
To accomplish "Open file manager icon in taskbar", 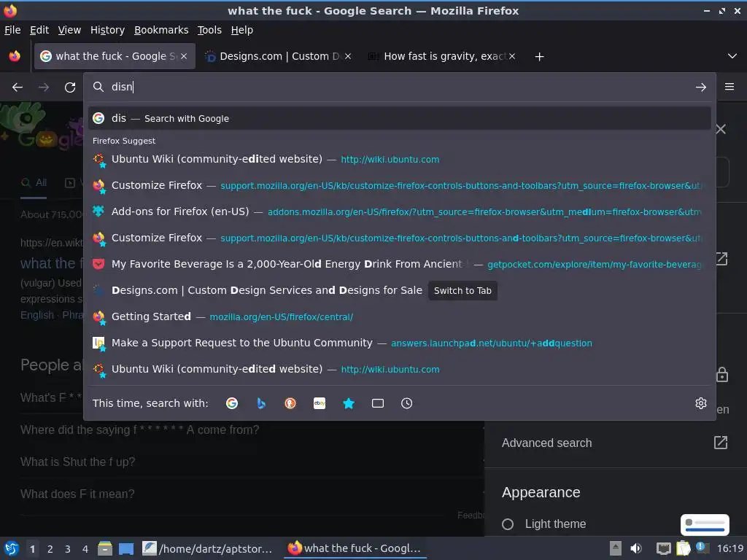I will pyautogui.click(x=105, y=548).
